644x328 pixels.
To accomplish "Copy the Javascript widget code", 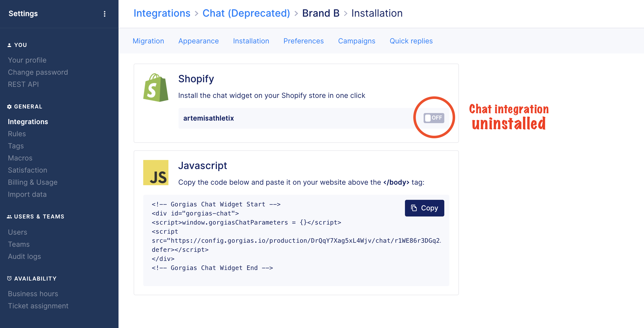I will (425, 208).
